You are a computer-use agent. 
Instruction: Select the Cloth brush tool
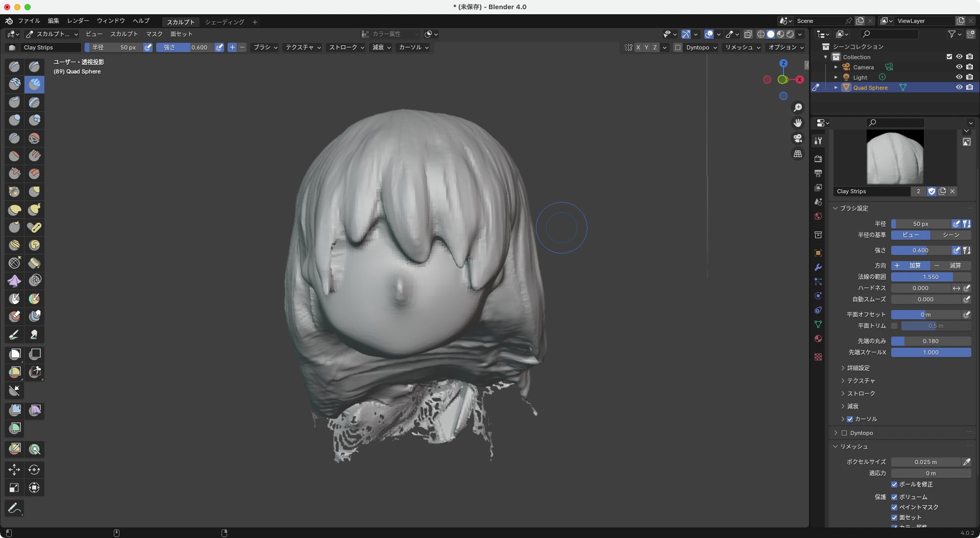coord(14,280)
